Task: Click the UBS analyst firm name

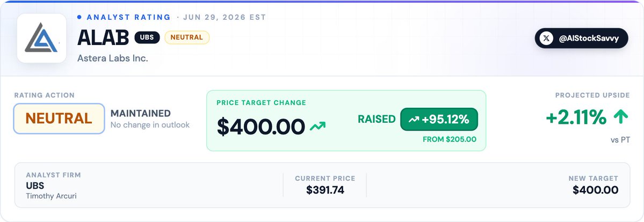Action: click(x=35, y=186)
